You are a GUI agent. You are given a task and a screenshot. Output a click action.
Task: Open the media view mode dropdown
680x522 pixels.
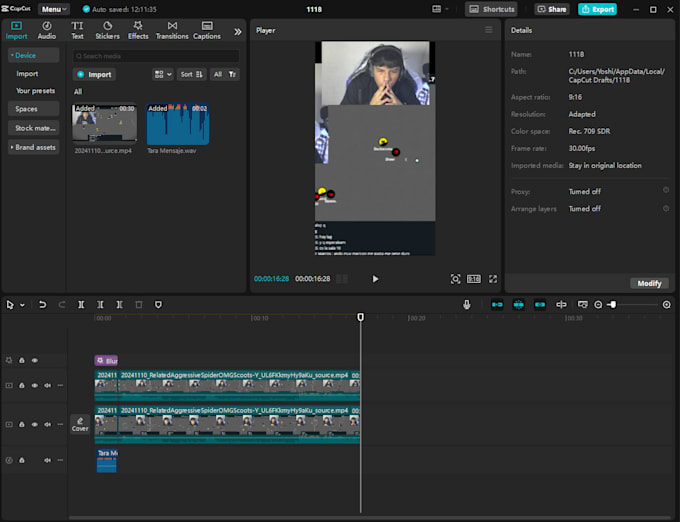tap(163, 75)
